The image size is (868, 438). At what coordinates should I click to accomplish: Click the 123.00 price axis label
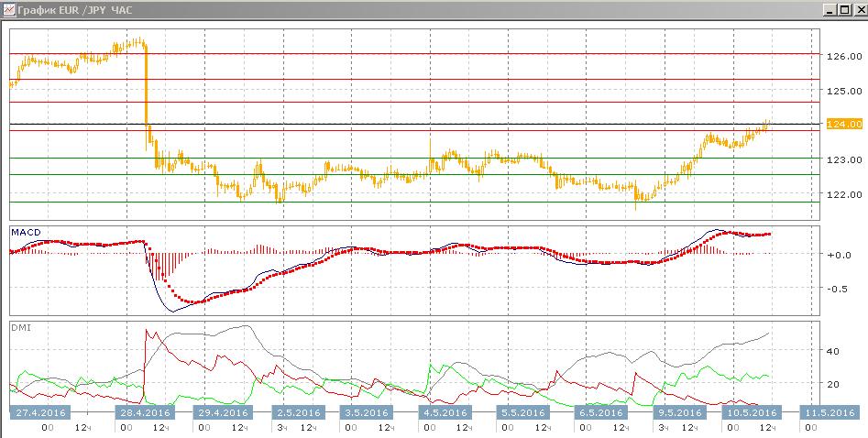(844, 159)
